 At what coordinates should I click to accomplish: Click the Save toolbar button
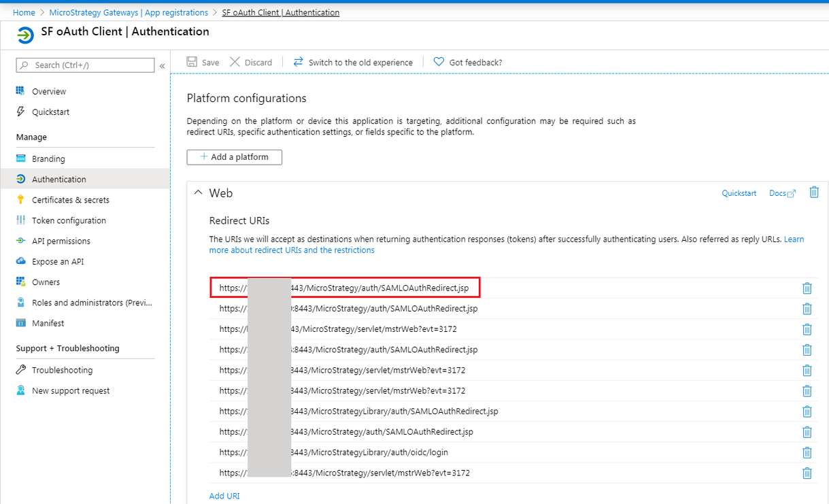click(x=203, y=63)
